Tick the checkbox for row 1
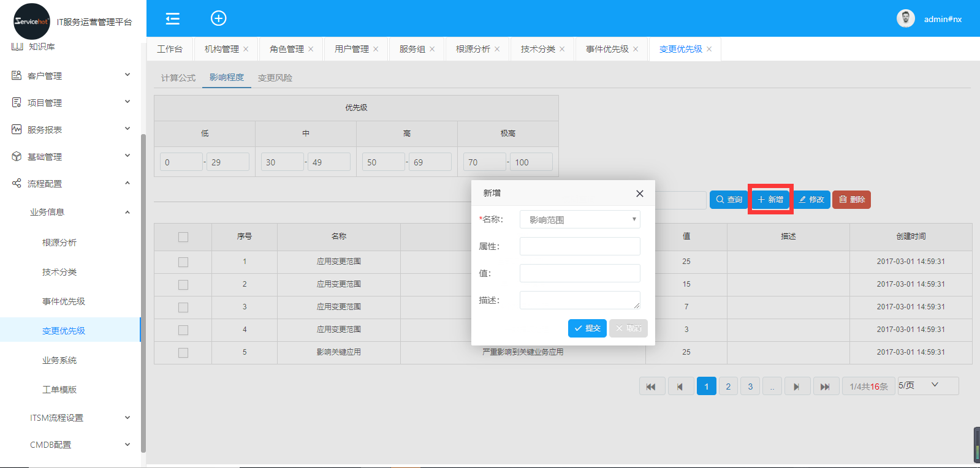This screenshot has height=468, width=980. coord(183,262)
